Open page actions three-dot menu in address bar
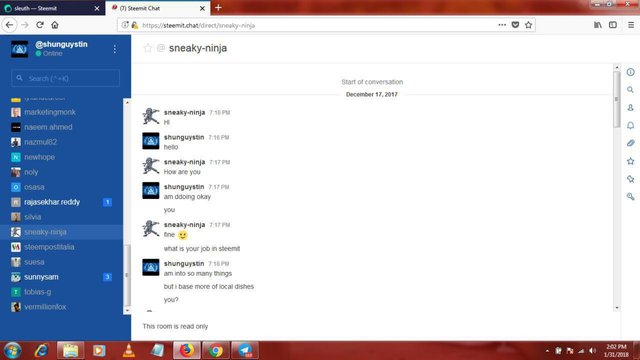The width and height of the screenshot is (640, 360). click(x=502, y=25)
